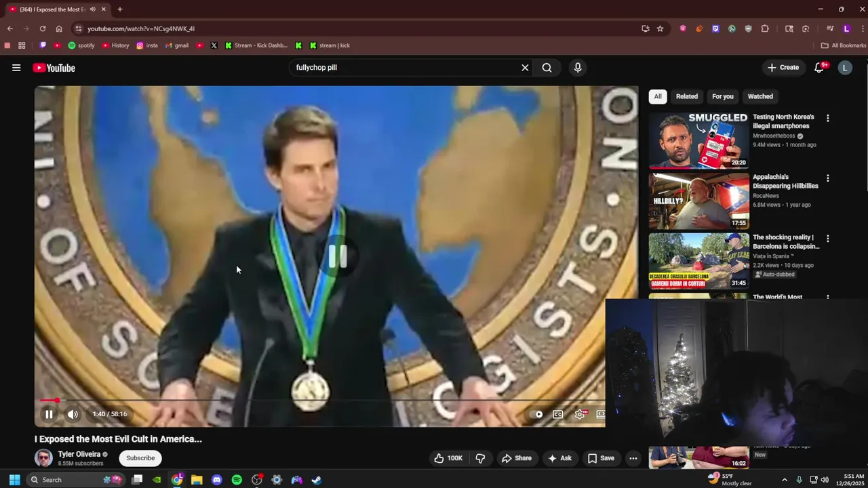Open the spotify bookmark
This screenshot has height=488, width=868.
pos(81,45)
